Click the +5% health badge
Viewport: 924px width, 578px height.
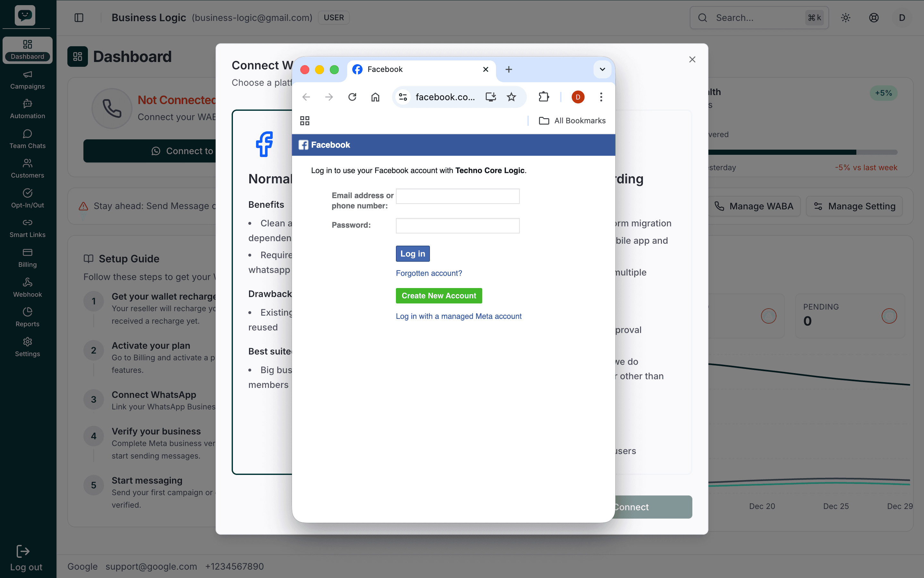(884, 93)
